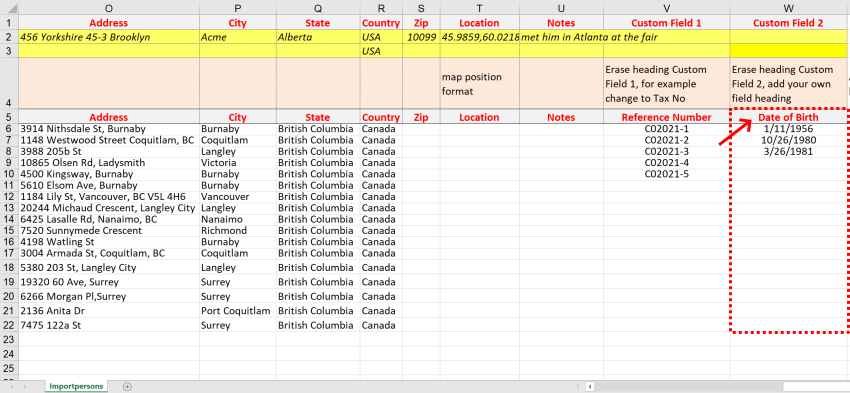
Task: Select the Port Coquitlam city cell
Action: [x=238, y=311]
